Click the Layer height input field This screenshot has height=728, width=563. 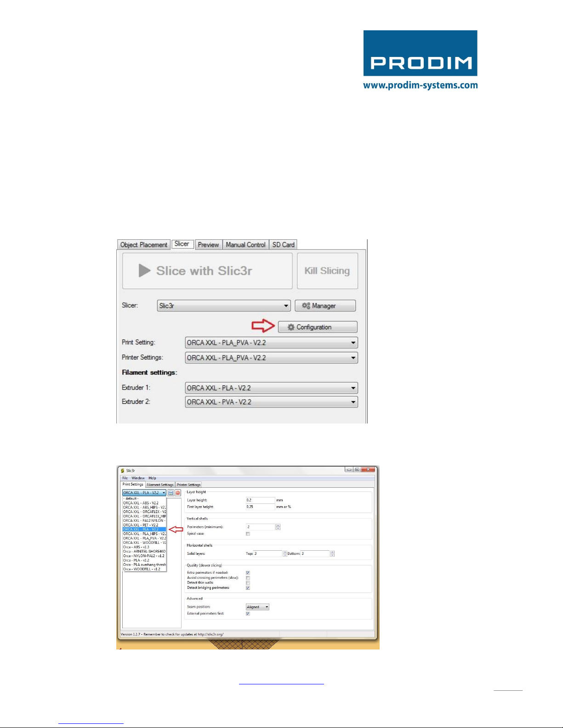point(260,500)
